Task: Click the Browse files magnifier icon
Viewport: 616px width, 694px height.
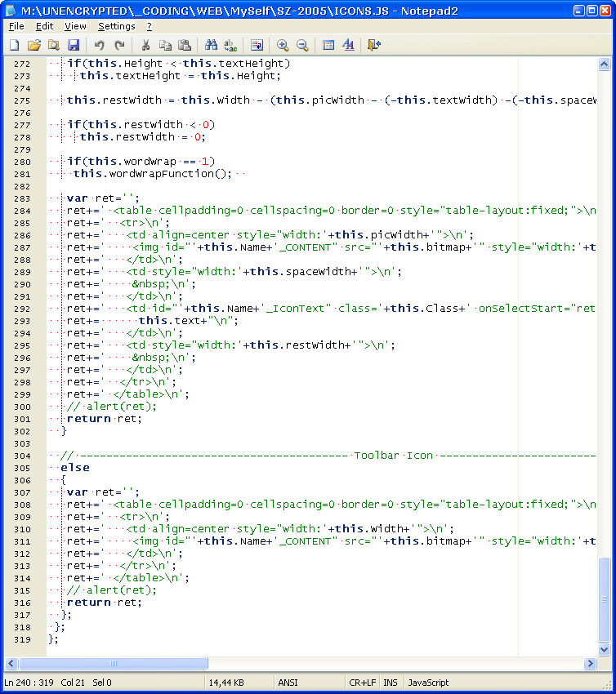Action: (x=54, y=45)
